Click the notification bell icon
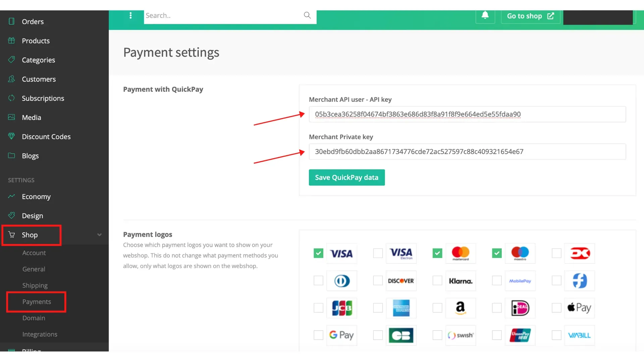644x362 pixels. pyautogui.click(x=485, y=15)
